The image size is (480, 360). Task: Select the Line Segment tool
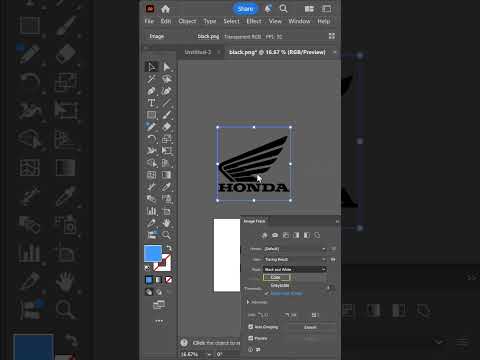pos(167,103)
